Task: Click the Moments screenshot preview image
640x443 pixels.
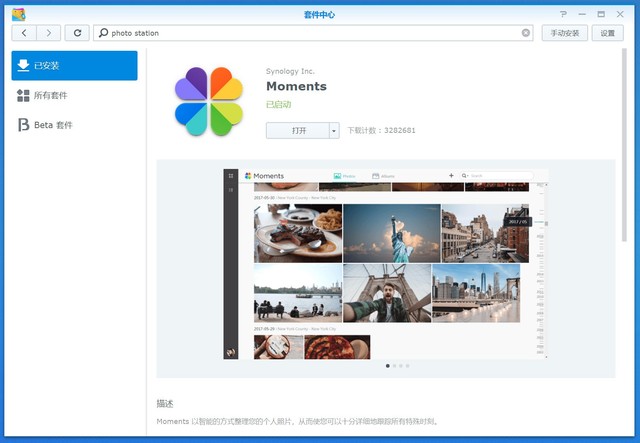Action: [386, 264]
